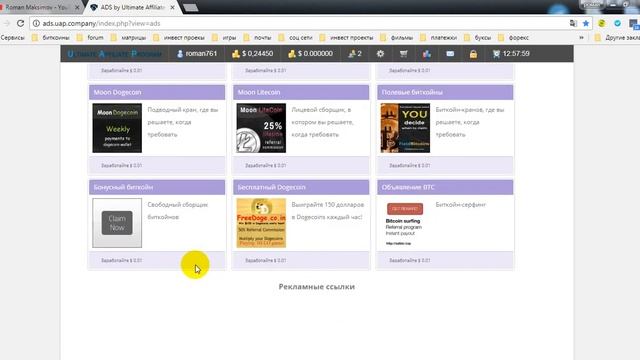Open the матрицы bookmark folder

point(129,38)
